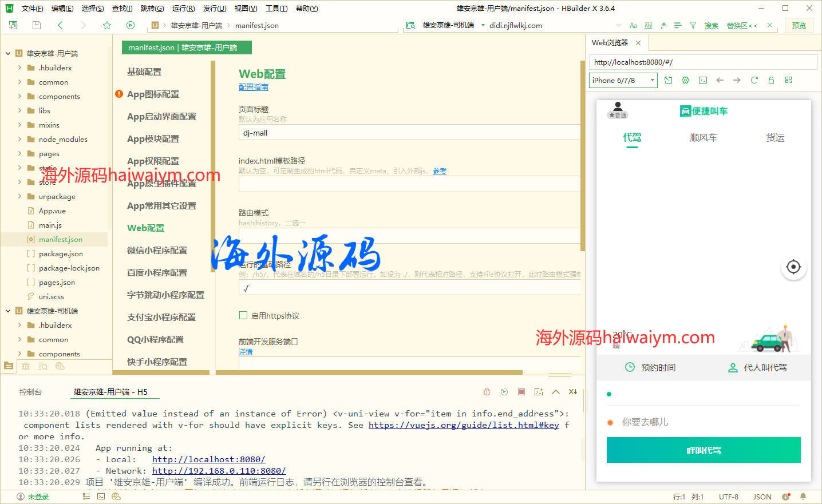
Task: Enable the 启用https协议 checkbox
Action: tap(243, 315)
